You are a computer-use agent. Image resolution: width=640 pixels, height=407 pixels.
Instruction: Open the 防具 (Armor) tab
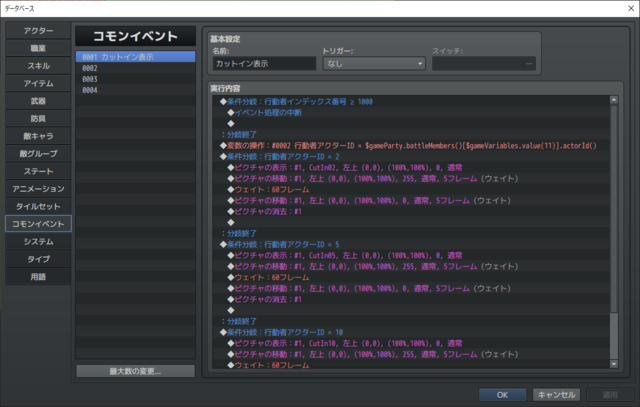(x=38, y=118)
